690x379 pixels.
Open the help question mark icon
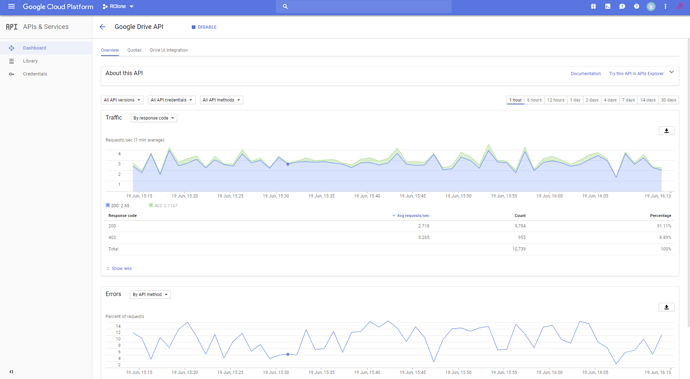pyautogui.click(x=636, y=7)
